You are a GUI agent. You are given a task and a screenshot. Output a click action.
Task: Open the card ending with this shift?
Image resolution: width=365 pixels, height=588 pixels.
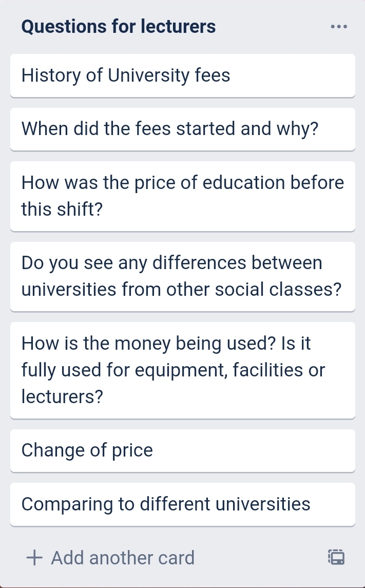pyautogui.click(x=182, y=196)
